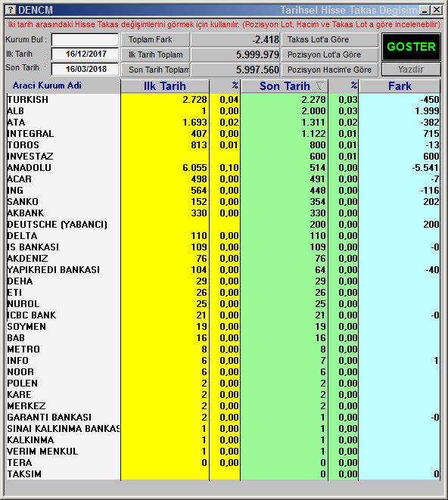Click Son Tarih Toplam value 5.997.560
The image size is (448, 500).
click(257, 70)
